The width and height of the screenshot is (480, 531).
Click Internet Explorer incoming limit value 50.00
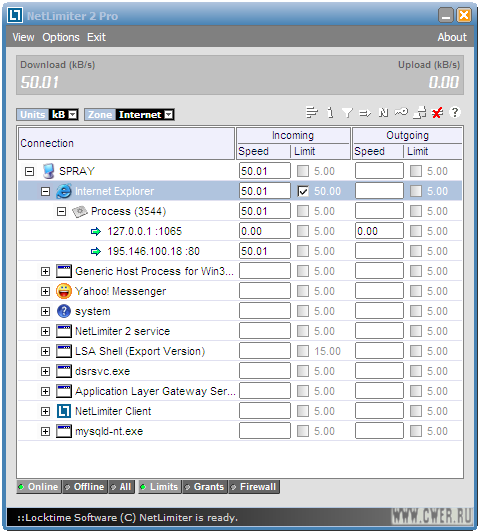click(x=327, y=191)
